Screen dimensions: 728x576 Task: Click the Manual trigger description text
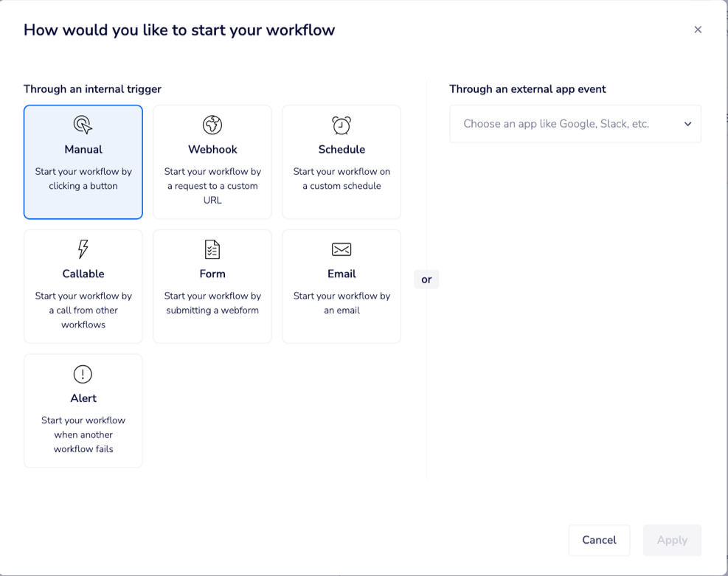(x=83, y=178)
